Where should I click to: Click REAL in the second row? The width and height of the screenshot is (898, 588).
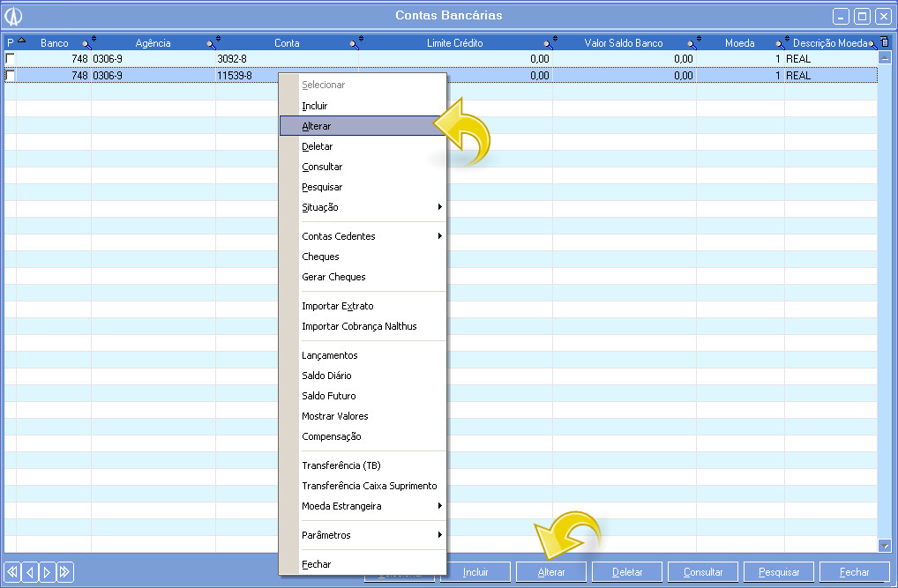tap(798, 75)
